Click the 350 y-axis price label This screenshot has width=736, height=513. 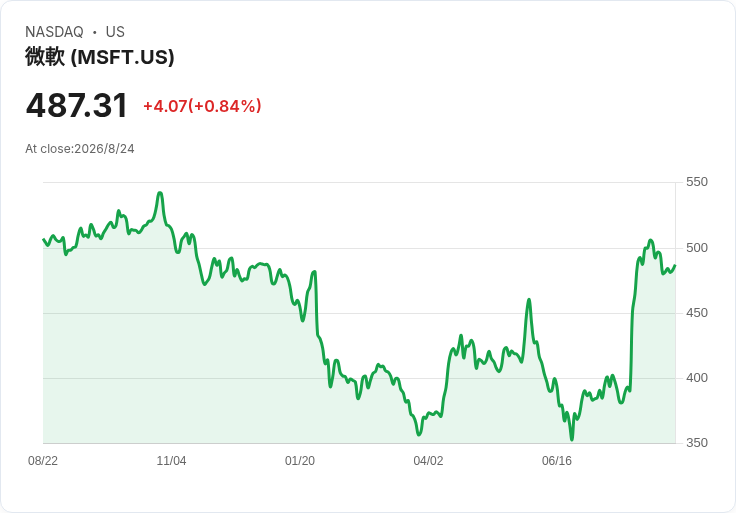(697, 443)
